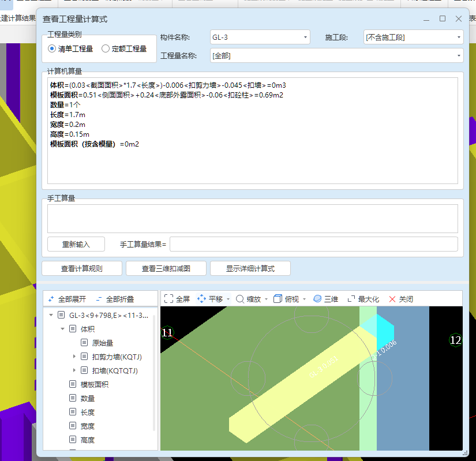Click the 手工算量 text area
The width and height of the screenshot is (476, 461).
click(253, 219)
